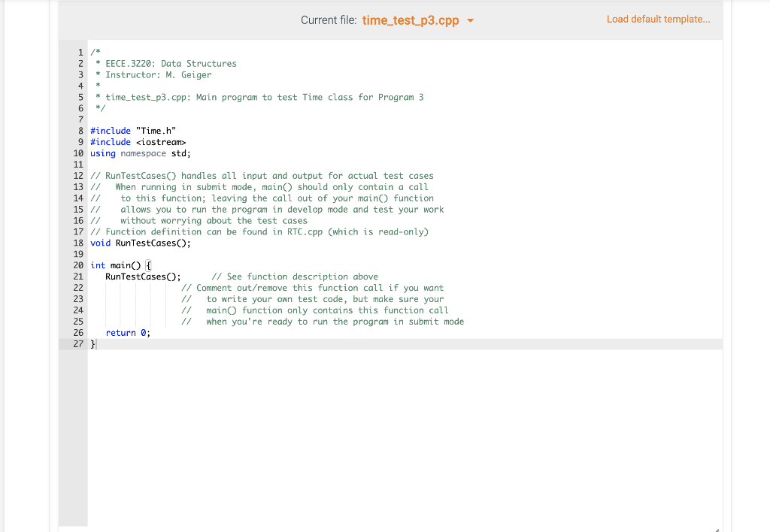Click the return 0 statement
The image size is (770, 532).
pos(126,332)
